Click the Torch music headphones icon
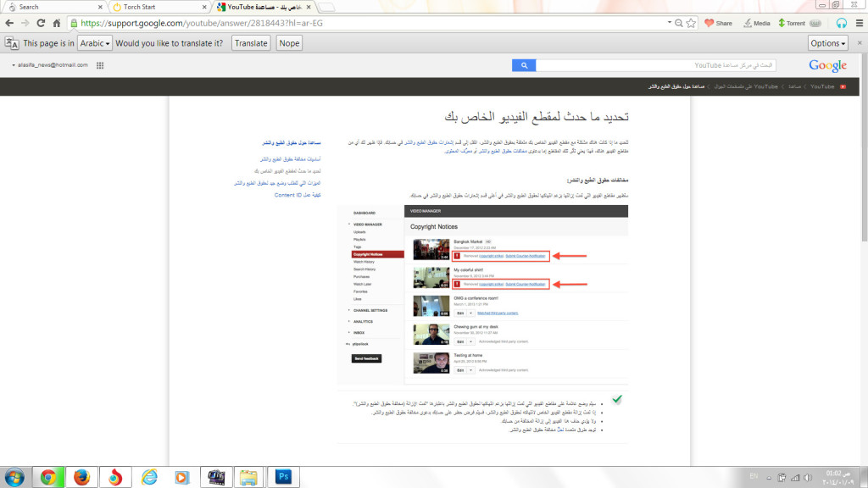The image size is (868, 488). tap(842, 23)
